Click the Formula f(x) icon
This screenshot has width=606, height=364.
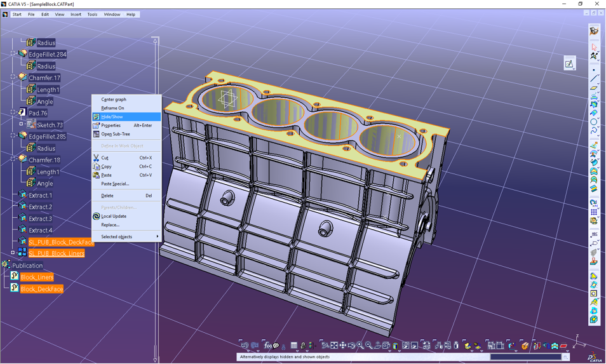[267, 346]
